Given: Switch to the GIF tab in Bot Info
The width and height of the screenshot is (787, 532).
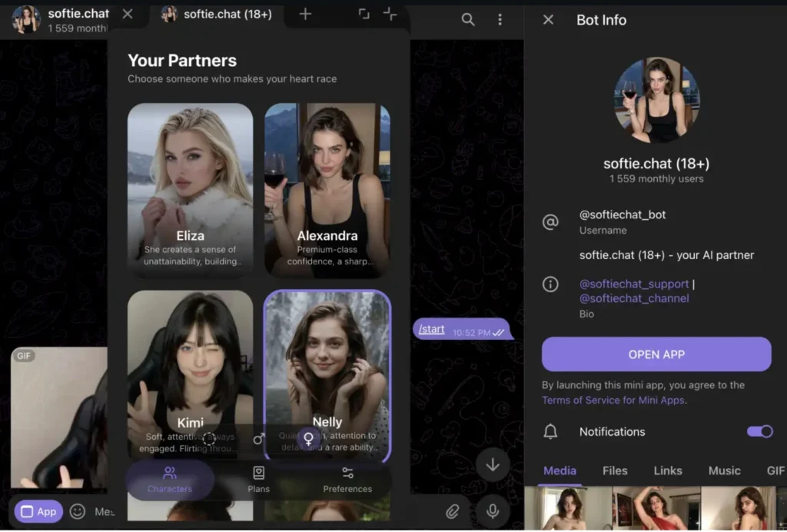Looking at the screenshot, I should coord(775,470).
